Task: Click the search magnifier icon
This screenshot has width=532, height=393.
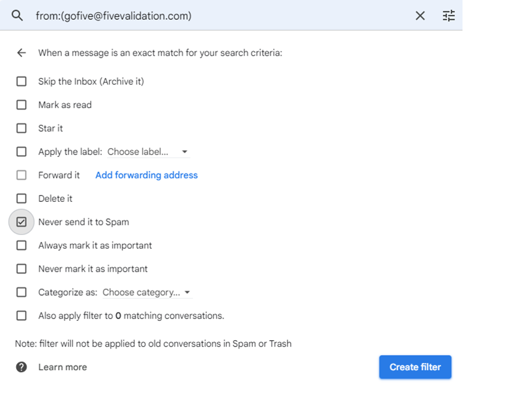Action: [17, 16]
